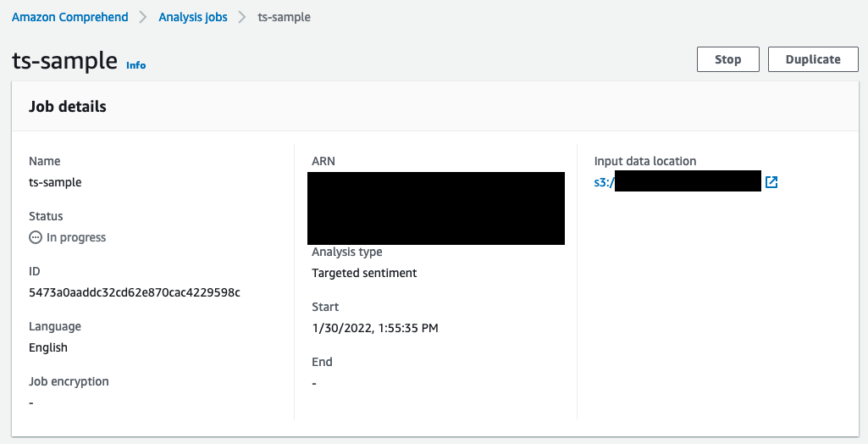
Task: Click the chevron after Analysis jobs breadcrumb
Action: [242, 17]
